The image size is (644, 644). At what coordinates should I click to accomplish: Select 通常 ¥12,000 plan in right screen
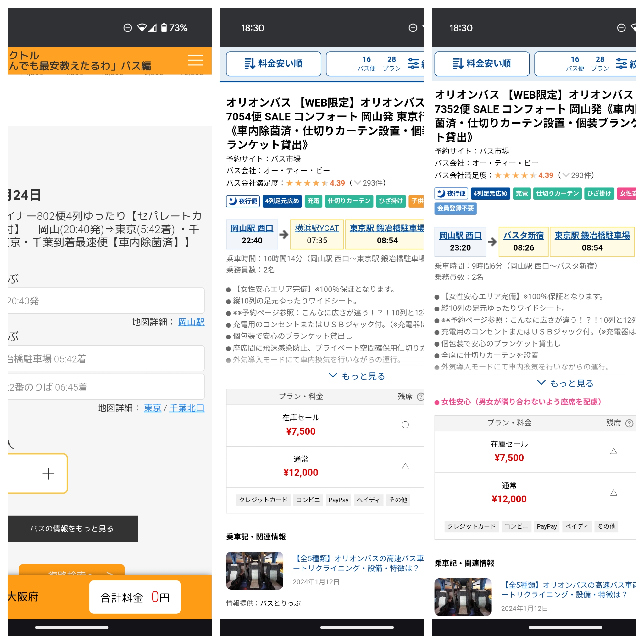[535, 493]
